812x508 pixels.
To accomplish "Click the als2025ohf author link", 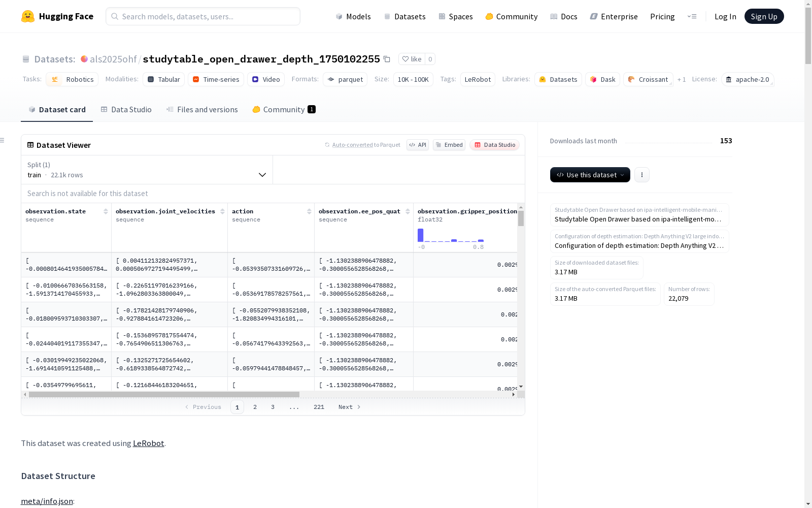I will pos(113,59).
